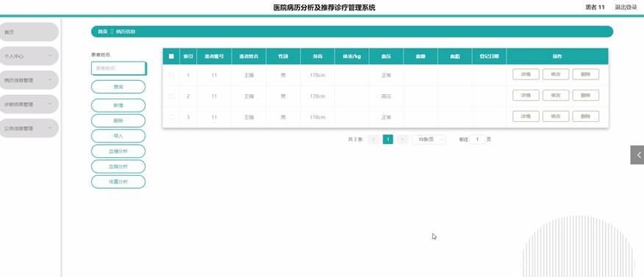
Task: Open the 10条/页 page size dropdown
Action: click(x=429, y=140)
